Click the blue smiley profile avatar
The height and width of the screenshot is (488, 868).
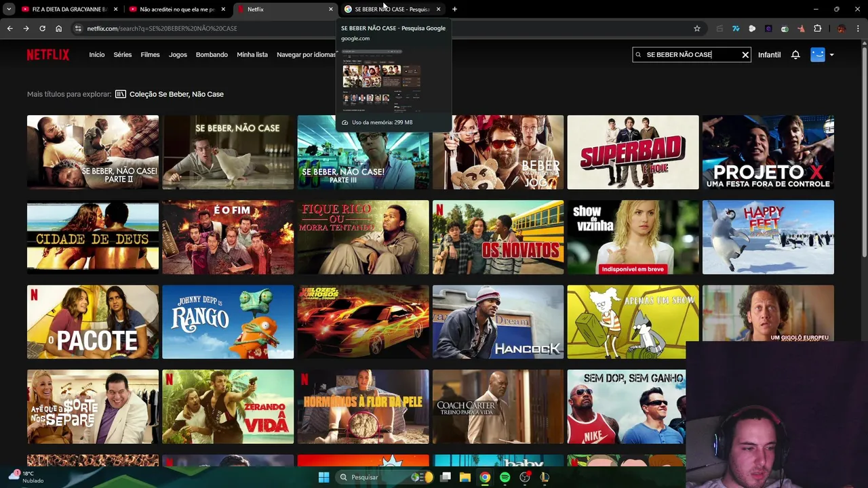(x=818, y=55)
